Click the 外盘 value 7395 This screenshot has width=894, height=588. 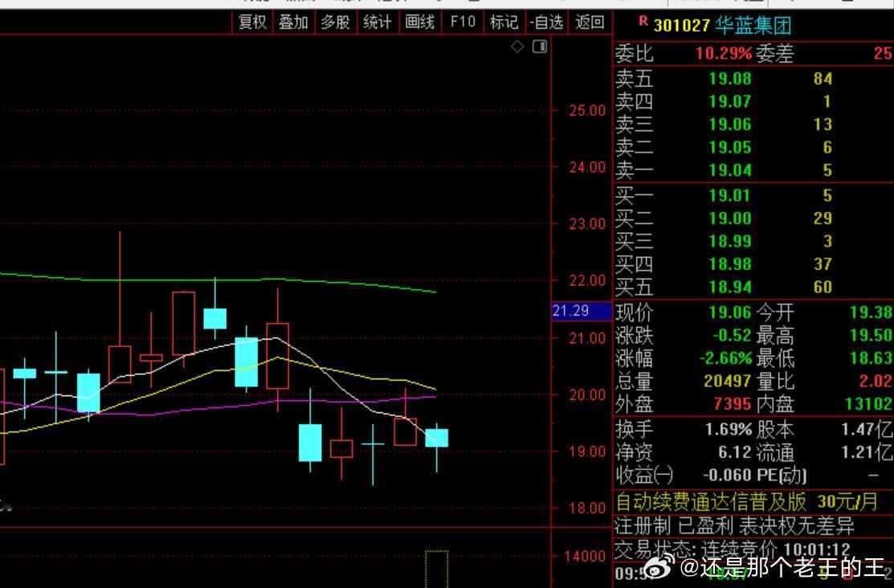point(732,404)
